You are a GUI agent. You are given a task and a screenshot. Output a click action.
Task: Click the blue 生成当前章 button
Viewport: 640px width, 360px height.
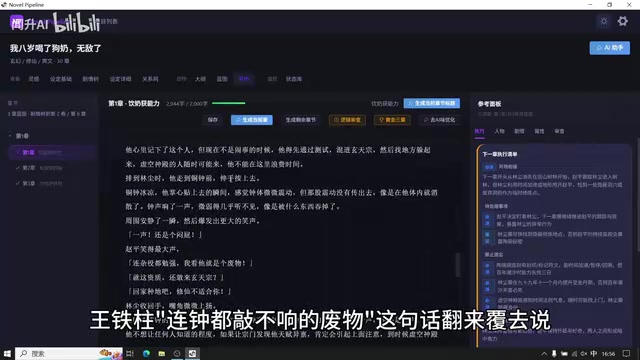252,120
